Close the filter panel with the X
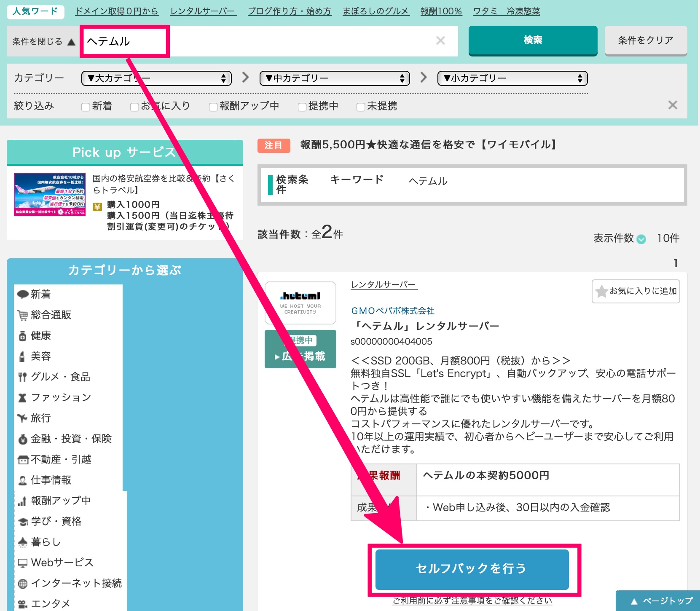The height and width of the screenshot is (611, 700). point(673,105)
